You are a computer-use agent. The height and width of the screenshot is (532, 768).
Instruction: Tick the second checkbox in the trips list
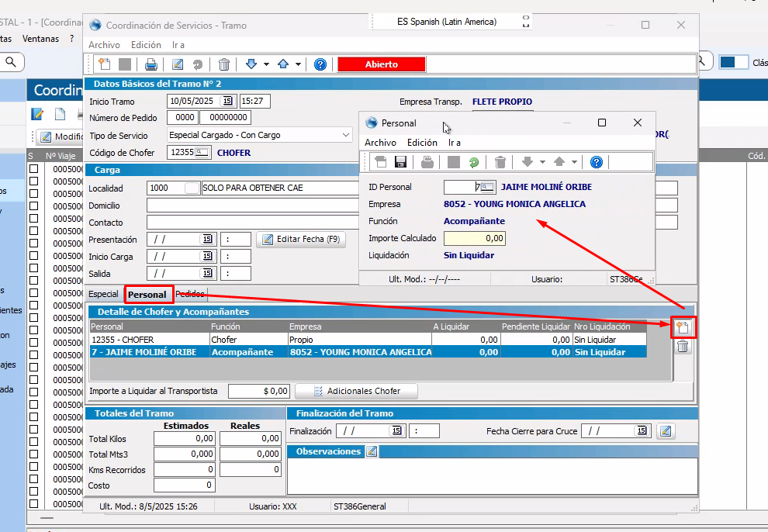pyautogui.click(x=34, y=181)
